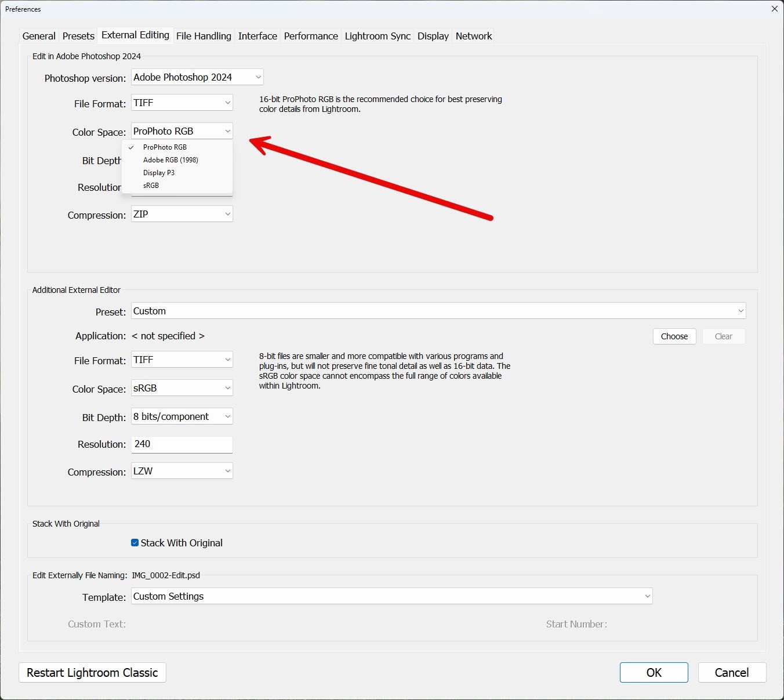Open the Performance tab

point(311,36)
